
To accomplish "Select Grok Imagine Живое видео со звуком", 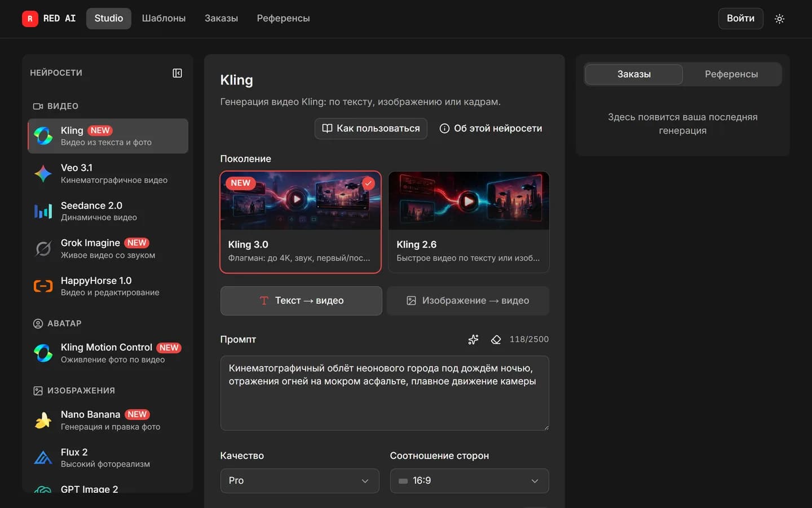I will tap(108, 249).
